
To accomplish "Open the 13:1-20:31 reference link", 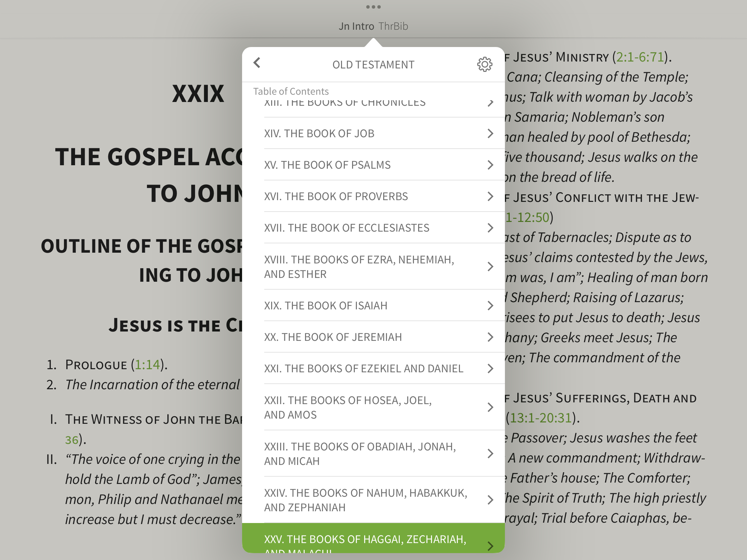I will 541,418.
